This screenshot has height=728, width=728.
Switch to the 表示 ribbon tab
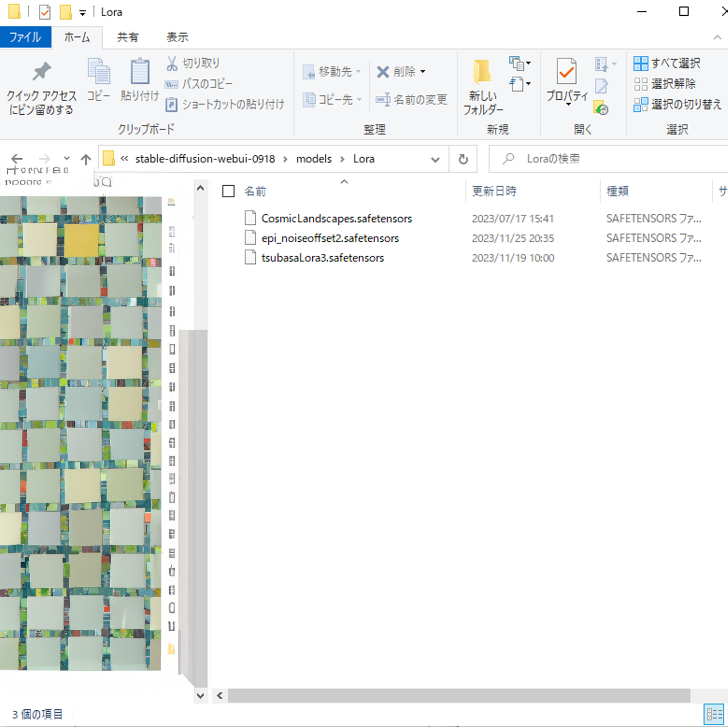tap(177, 37)
